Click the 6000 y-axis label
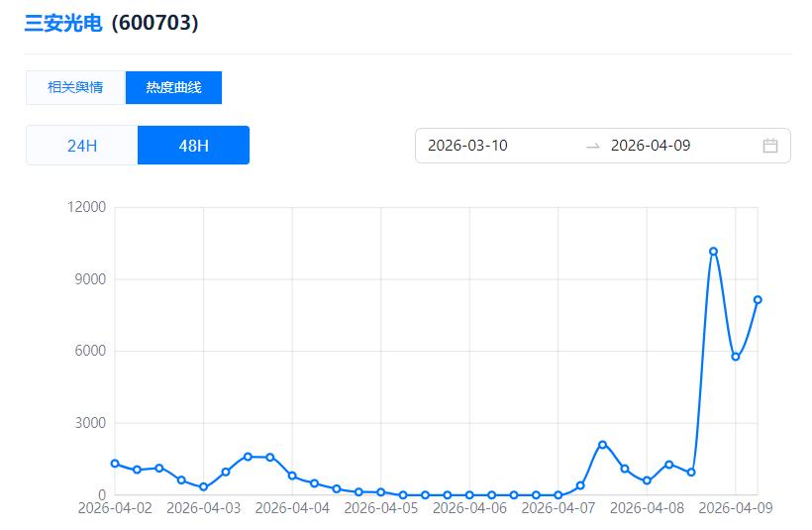812x530 pixels. [90, 351]
